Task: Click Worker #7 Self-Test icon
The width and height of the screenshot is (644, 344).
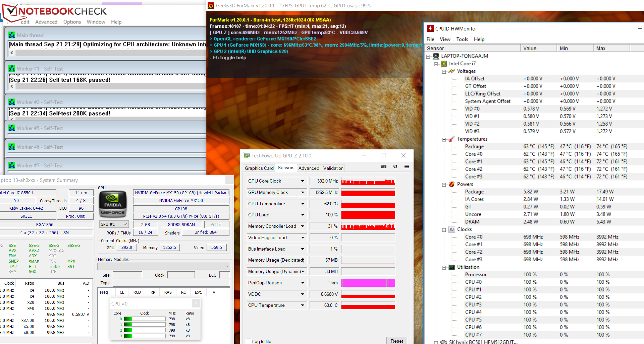Action: [x=12, y=165]
